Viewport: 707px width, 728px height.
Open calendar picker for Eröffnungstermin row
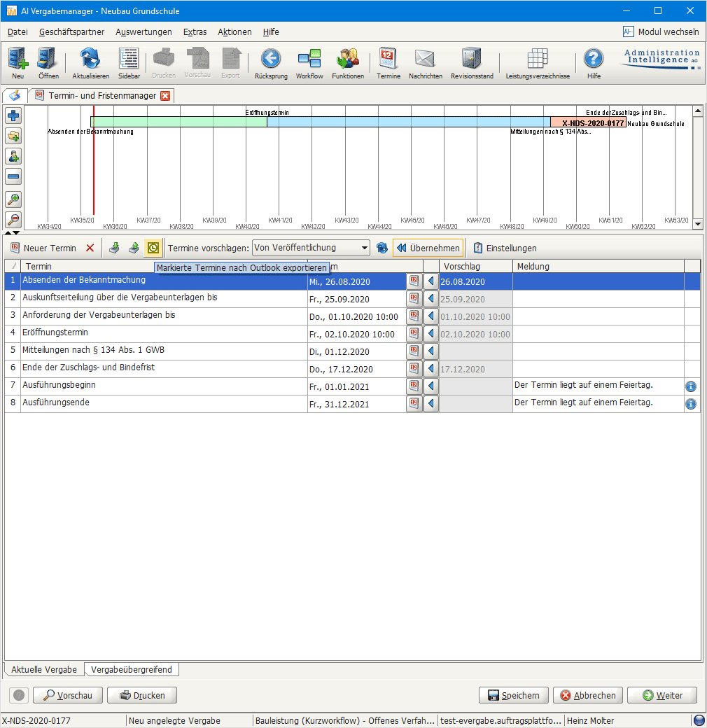(x=414, y=334)
